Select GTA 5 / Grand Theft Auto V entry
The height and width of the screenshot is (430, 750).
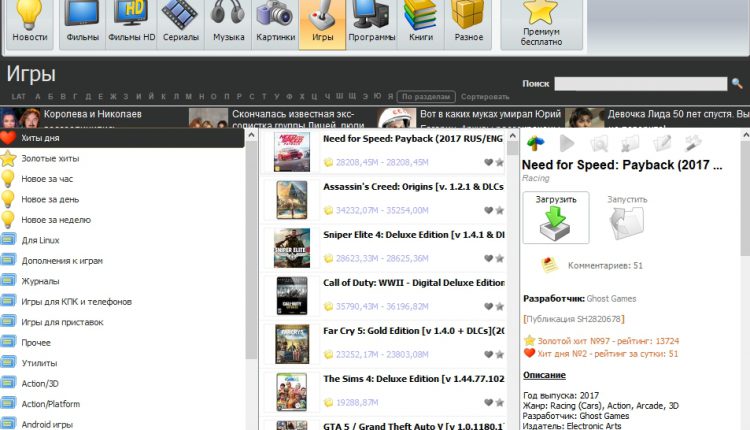[413, 426]
